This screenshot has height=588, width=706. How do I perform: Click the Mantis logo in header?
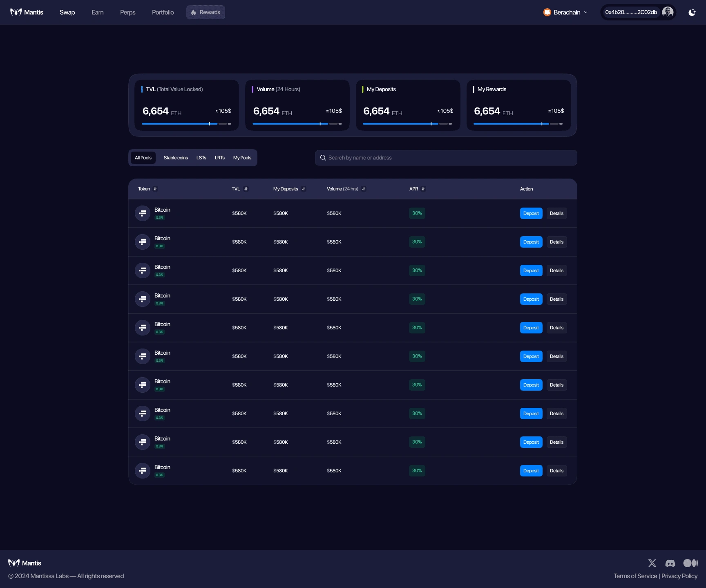tap(27, 12)
